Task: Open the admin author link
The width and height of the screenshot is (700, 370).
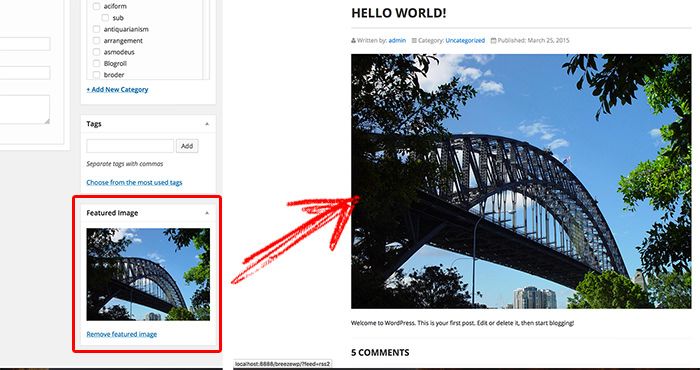Action: (x=397, y=40)
